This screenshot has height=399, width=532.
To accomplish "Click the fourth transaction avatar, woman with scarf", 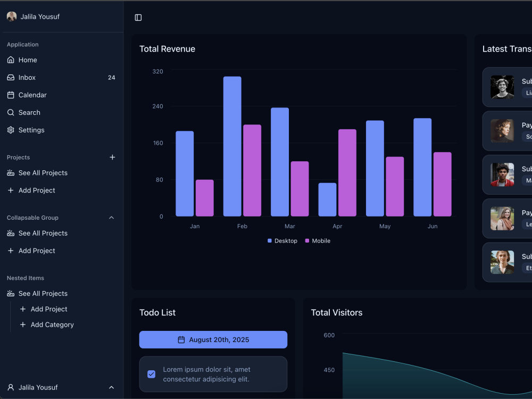I will pos(502,219).
